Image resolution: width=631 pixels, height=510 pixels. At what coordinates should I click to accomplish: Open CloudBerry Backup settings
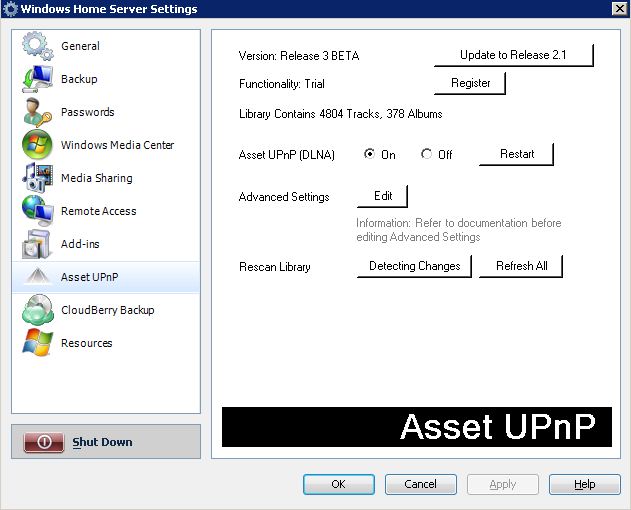point(106,310)
